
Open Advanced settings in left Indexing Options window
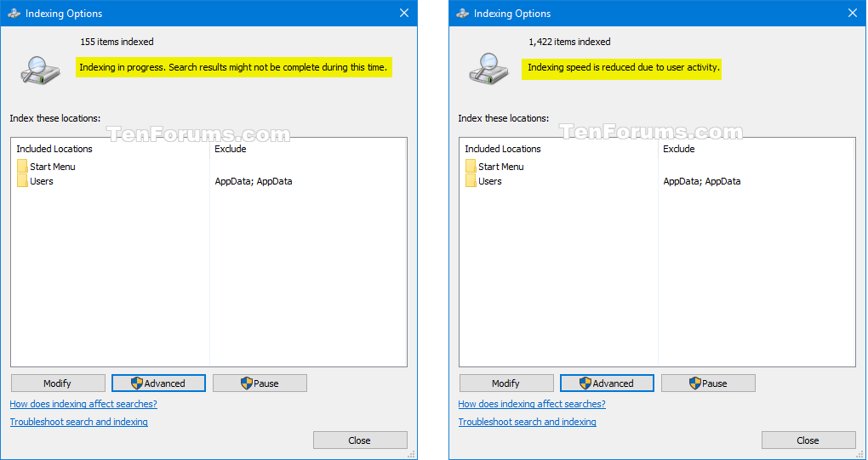pos(158,383)
